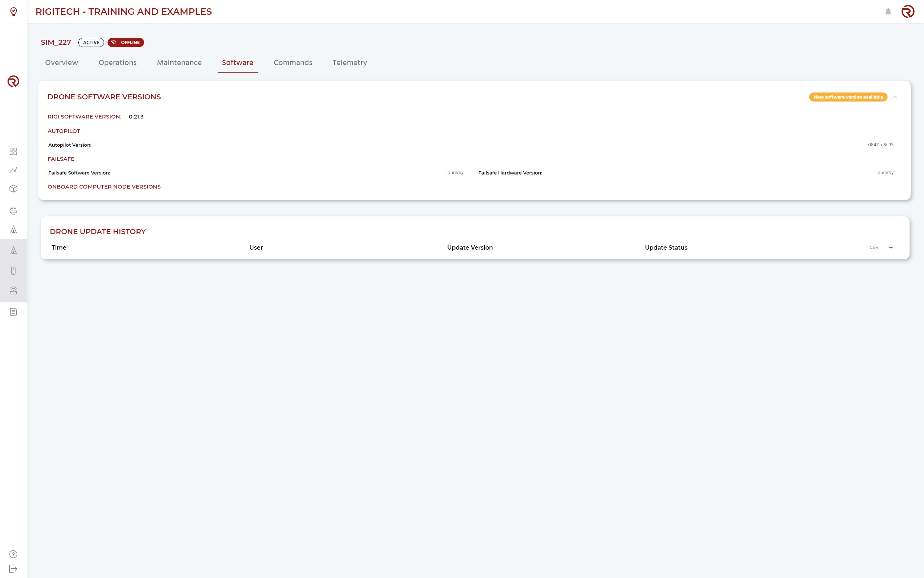The height and width of the screenshot is (578, 924).
Task: Click the Autopilot Version label
Action: [x=70, y=145]
